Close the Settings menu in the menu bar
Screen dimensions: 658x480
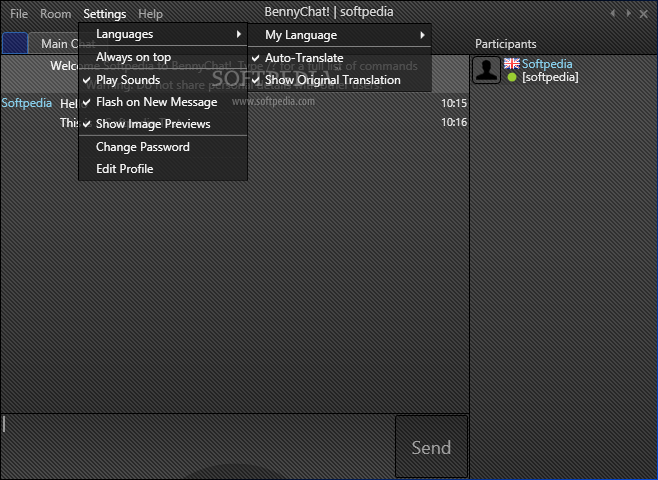(104, 14)
